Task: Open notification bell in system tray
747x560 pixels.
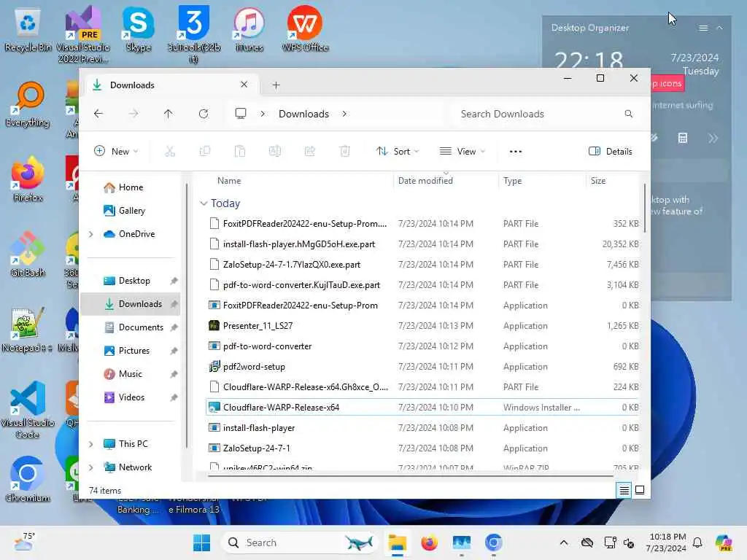Action: (697, 542)
